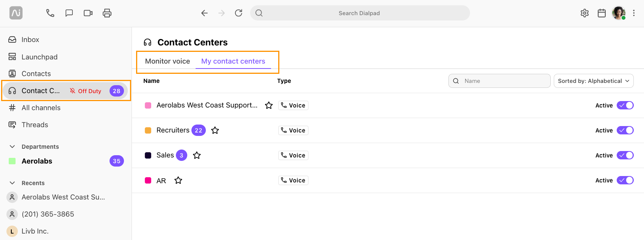
Task: Collapse the Departments section chevron
Action: click(x=12, y=146)
